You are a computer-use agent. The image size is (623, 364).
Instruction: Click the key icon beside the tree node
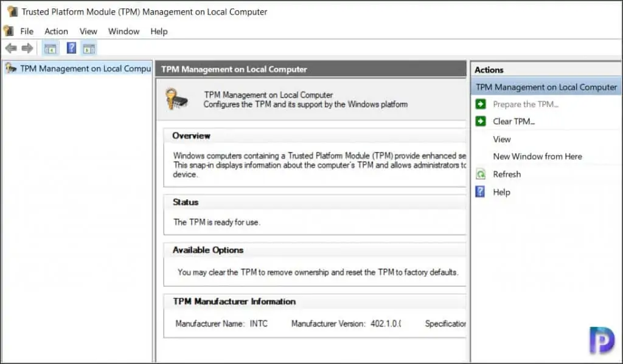coord(11,68)
